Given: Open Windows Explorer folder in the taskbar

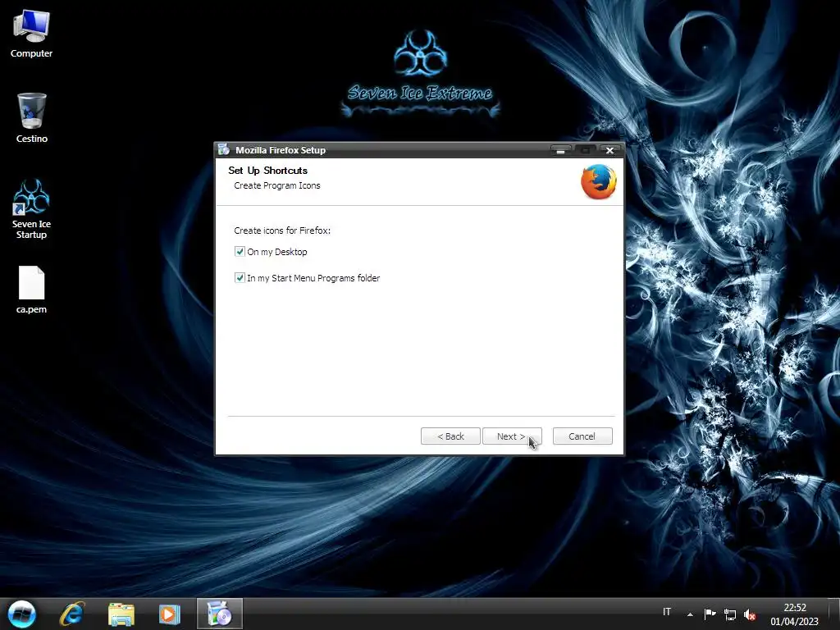Looking at the screenshot, I should click(121, 614).
